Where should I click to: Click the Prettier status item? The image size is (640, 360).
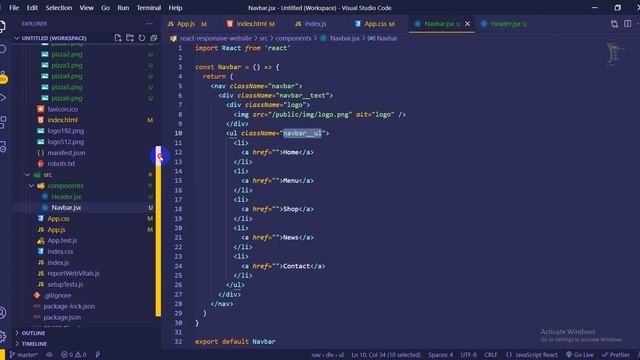pyautogui.click(x=616, y=355)
